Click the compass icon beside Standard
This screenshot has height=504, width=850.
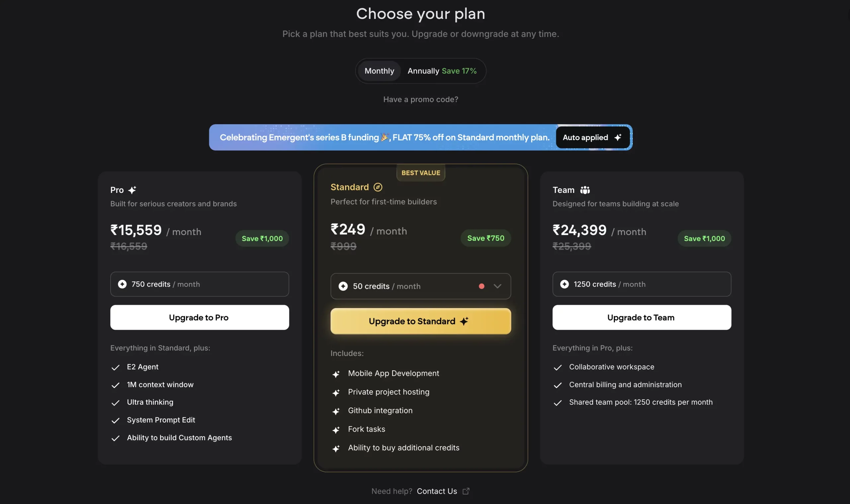(x=378, y=187)
